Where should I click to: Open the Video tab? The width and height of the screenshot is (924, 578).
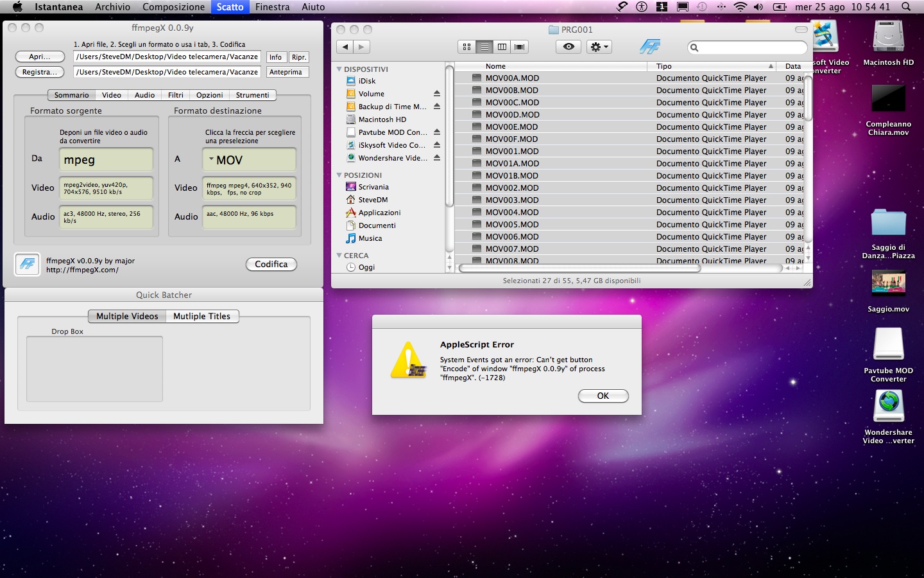(112, 95)
